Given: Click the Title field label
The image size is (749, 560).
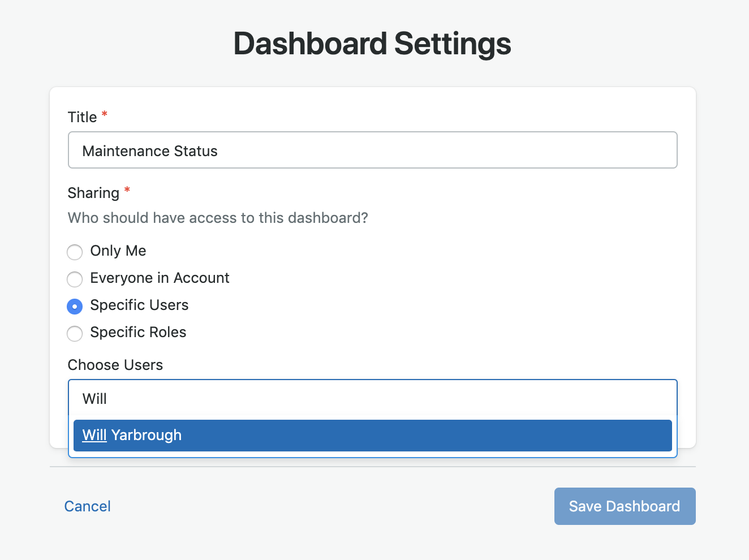Looking at the screenshot, I should click(83, 117).
